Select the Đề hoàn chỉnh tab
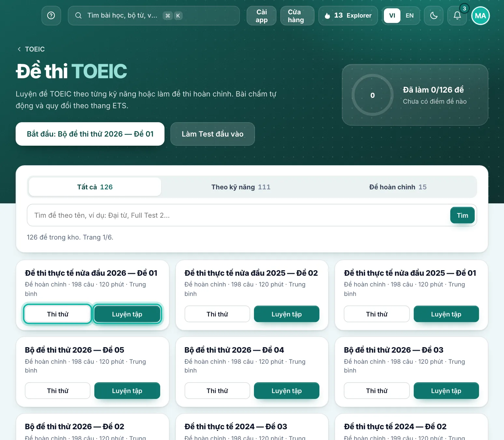This screenshot has width=504, height=440. (398, 187)
